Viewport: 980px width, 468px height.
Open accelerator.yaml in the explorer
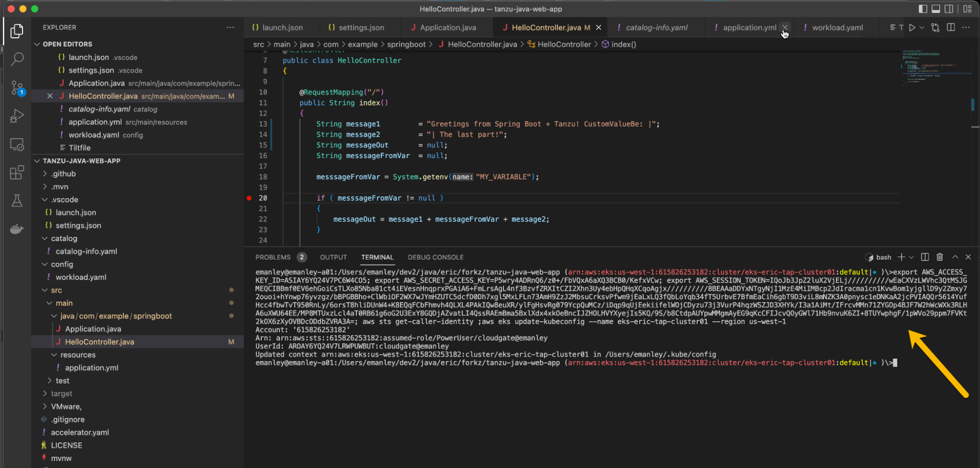[x=79, y=432]
